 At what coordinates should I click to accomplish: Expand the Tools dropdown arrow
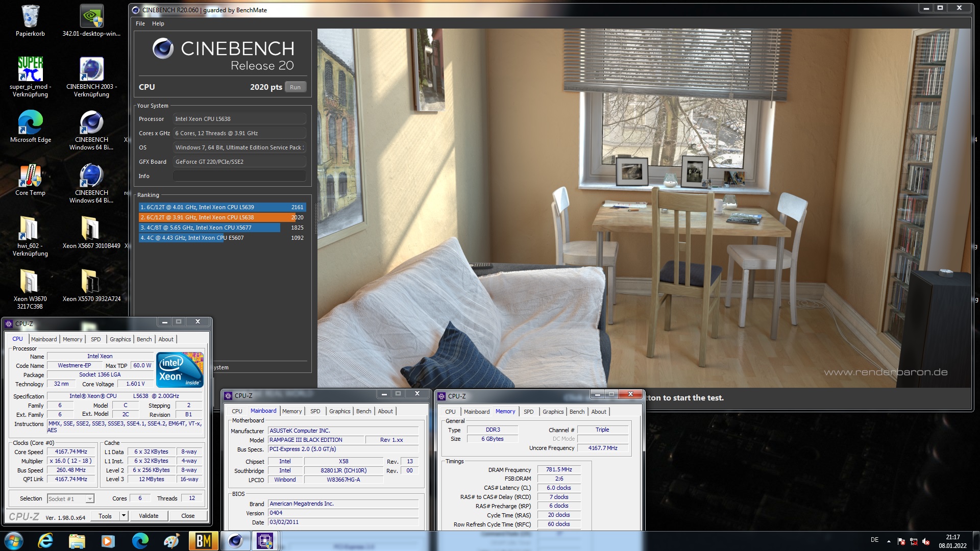tap(124, 516)
